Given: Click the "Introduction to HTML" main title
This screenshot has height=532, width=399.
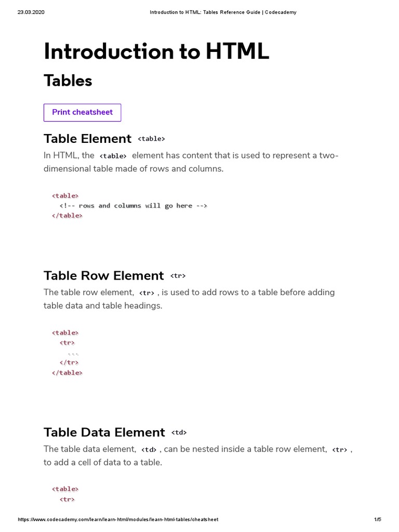Looking at the screenshot, I should pyautogui.click(x=156, y=51).
